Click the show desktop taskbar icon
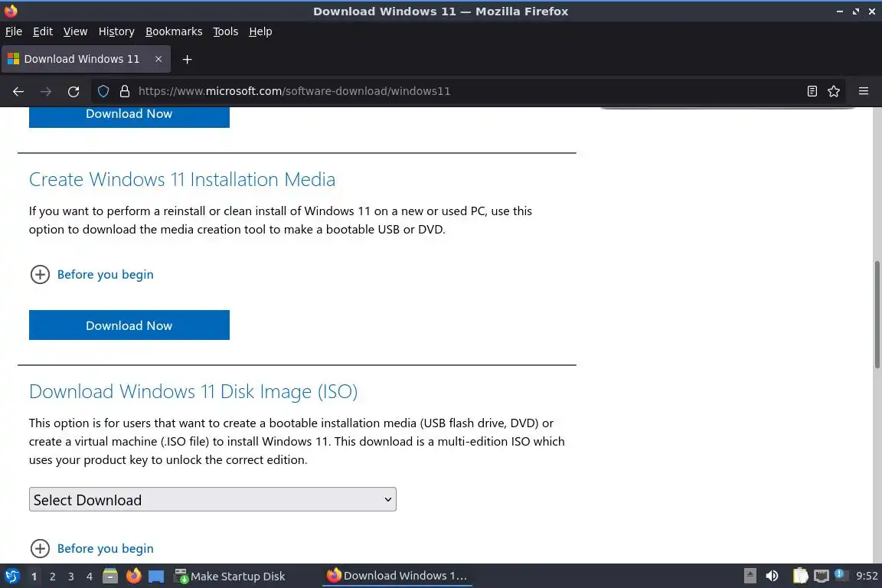Image resolution: width=882 pixels, height=588 pixels. point(156,577)
